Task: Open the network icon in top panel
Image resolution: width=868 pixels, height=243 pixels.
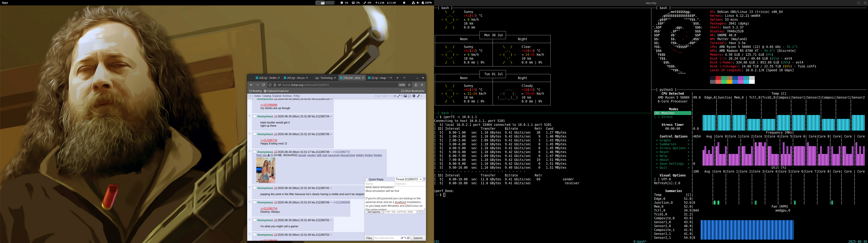Action: coord(413,3)
